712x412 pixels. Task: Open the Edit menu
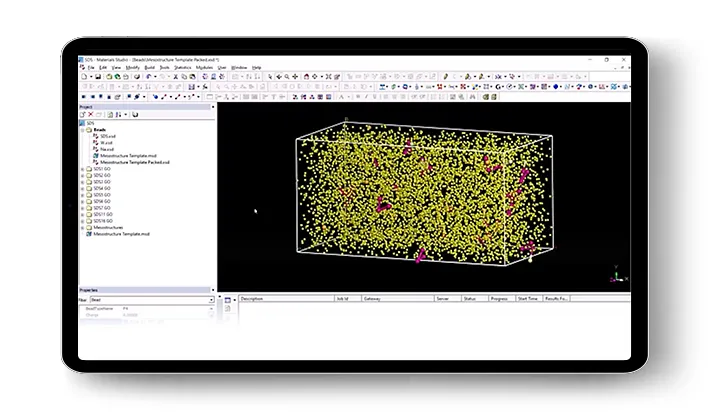click(x=103, y=68)
